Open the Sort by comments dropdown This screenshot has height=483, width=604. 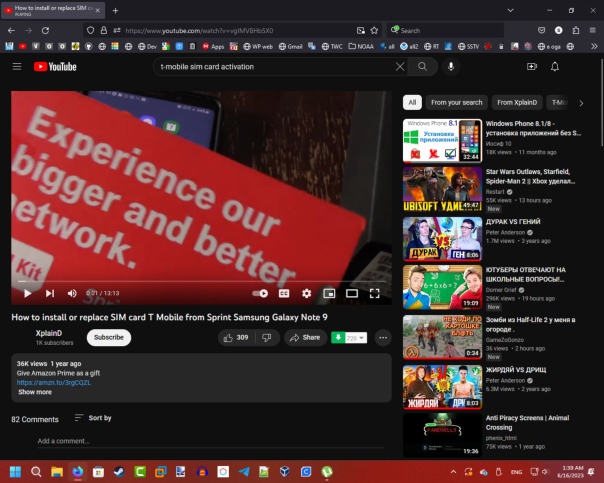tap(93, 418)
